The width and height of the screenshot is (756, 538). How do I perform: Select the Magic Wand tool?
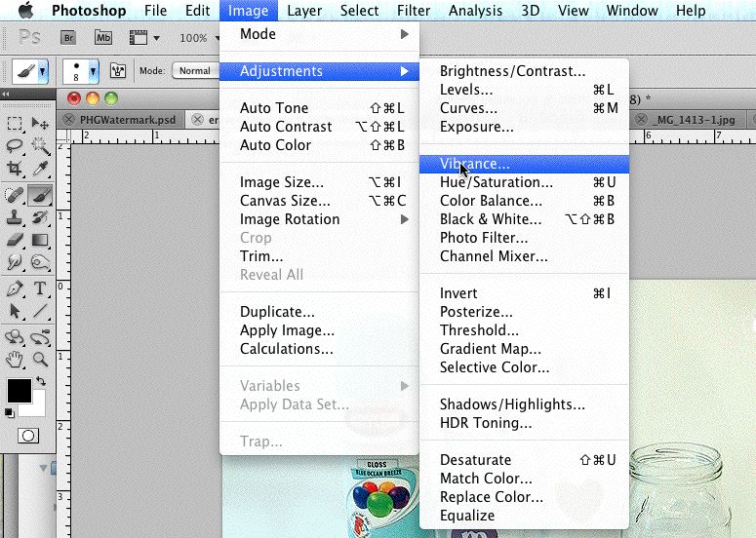point(40,145)
